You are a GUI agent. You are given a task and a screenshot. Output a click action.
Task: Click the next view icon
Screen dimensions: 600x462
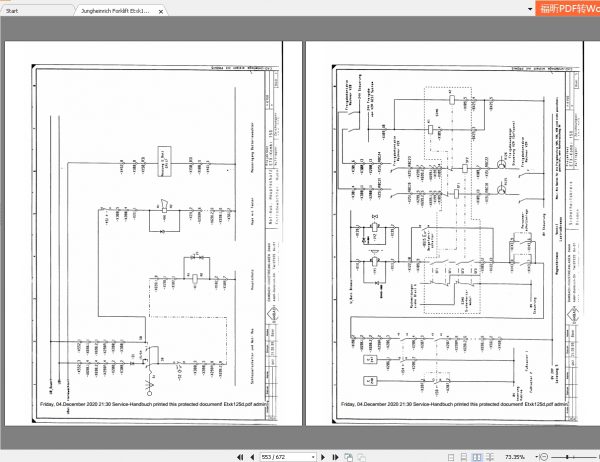361,457
